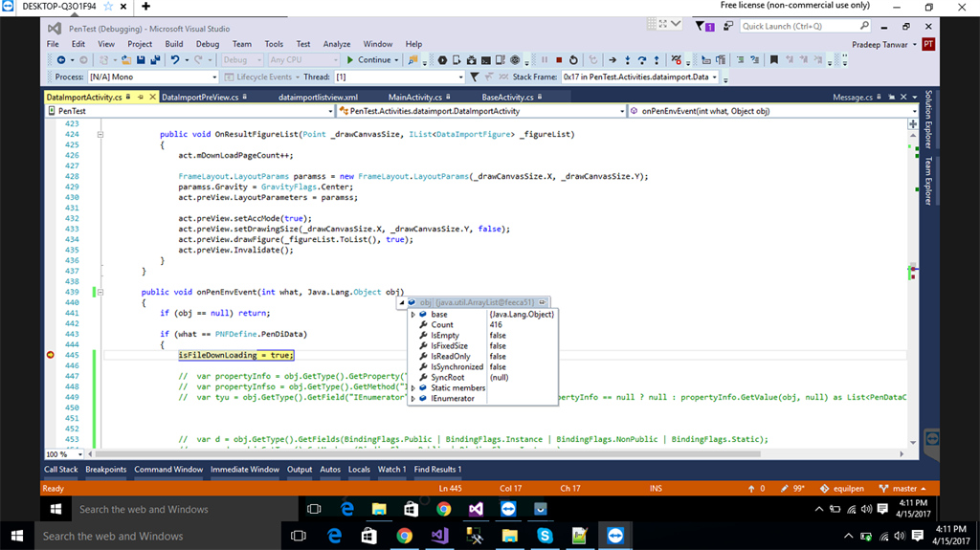Expand Static members in the data tip
The height and width of the screenshot is (550, 980).
pos(413,388)
